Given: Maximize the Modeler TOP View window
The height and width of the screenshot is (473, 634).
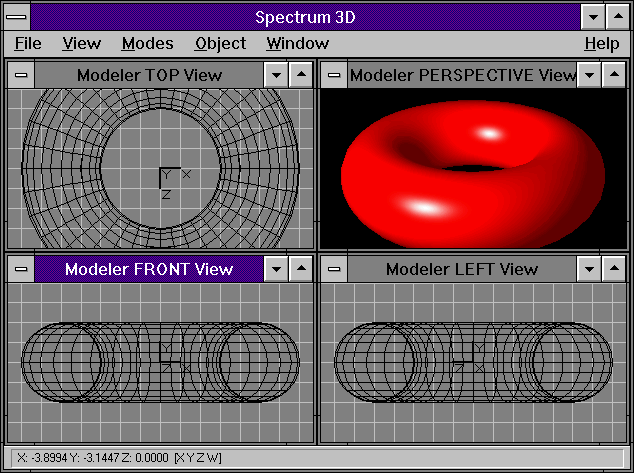Looking at the screenshot, I should click(x=300, y=75).
